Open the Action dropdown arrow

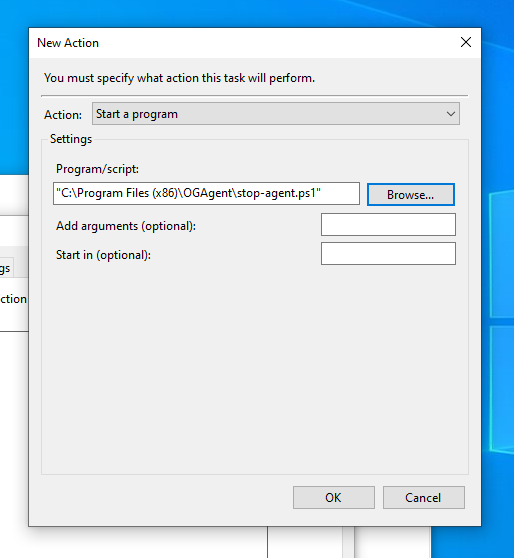[x=451, y=114]
